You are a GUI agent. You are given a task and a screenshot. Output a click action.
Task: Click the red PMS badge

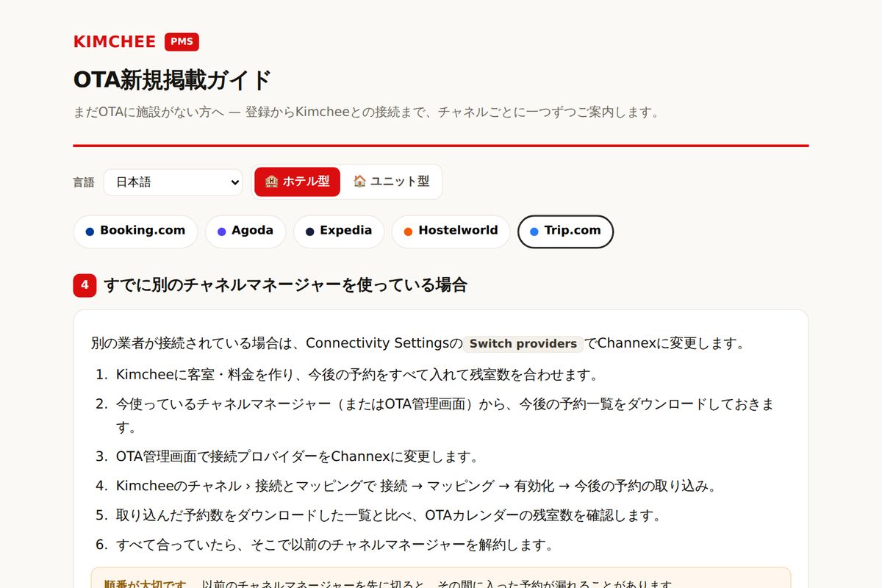(182, 42)
